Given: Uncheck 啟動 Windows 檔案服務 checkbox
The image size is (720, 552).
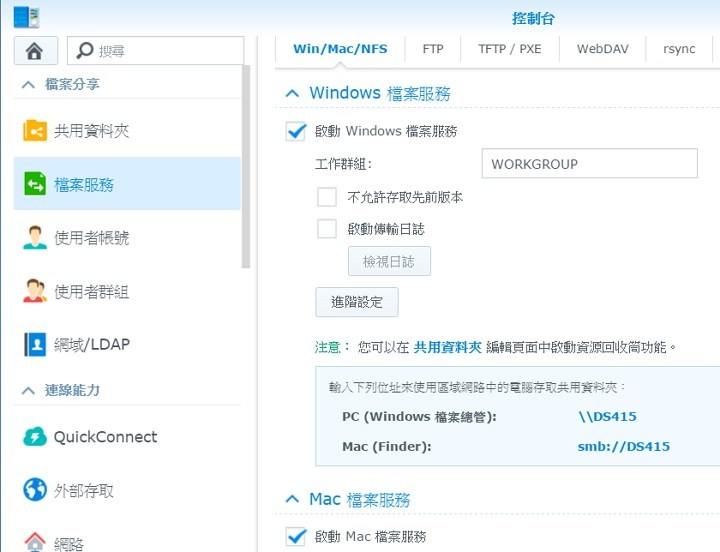Looking at the screenshot, I should point(296,131).
